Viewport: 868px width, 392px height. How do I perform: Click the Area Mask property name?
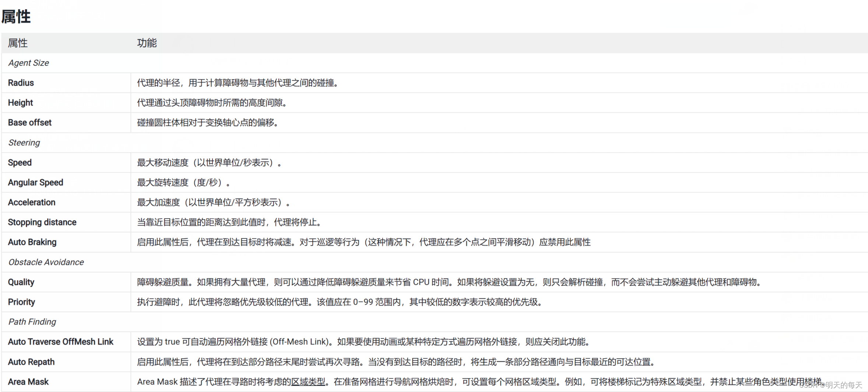point(28,382)
